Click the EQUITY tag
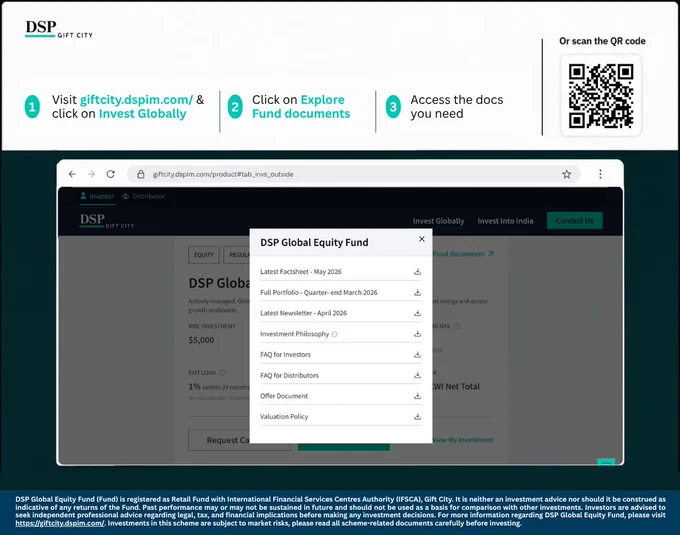The width and height of the screenshot is (680, 535). pos(204,255)
